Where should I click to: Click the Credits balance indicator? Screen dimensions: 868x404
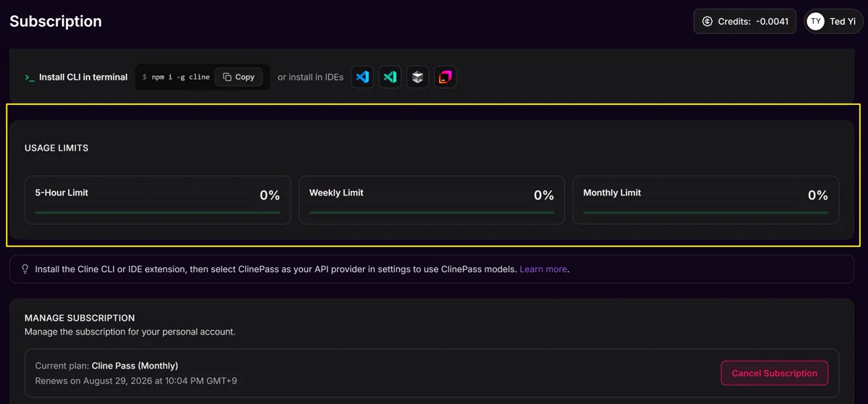pos(745,22)
